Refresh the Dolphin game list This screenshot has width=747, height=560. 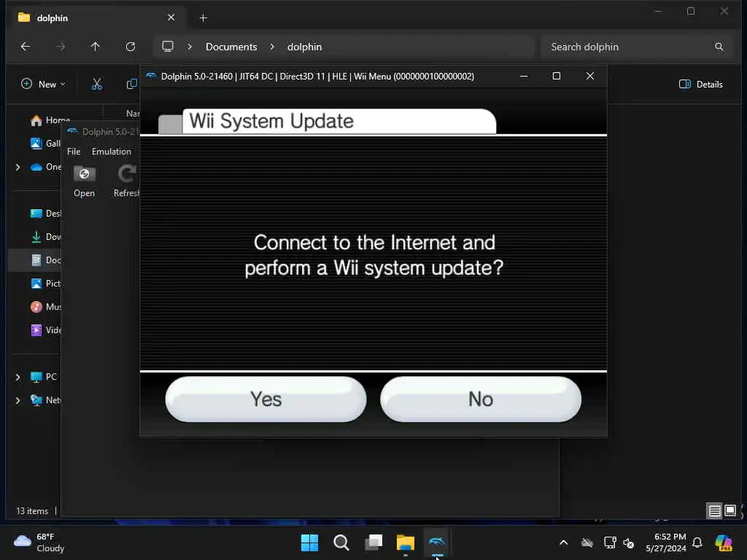[127, 182]
